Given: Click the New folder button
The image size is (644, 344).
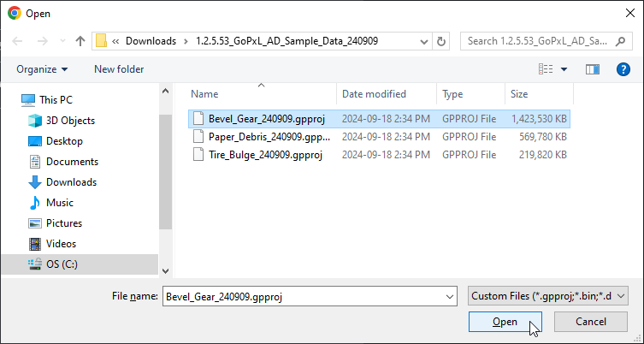Looking at the screenshot, I should 119,69.
